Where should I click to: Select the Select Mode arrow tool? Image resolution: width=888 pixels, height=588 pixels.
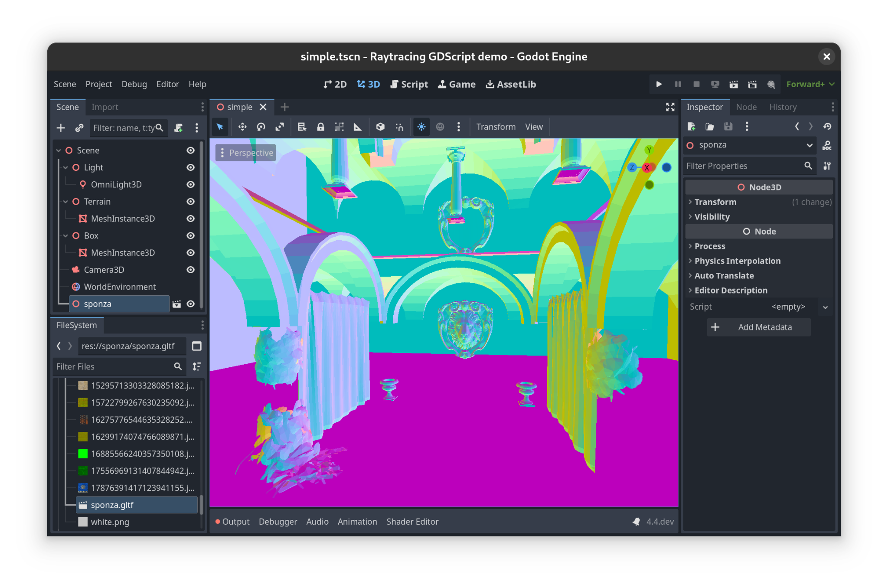tap(220, 127)
